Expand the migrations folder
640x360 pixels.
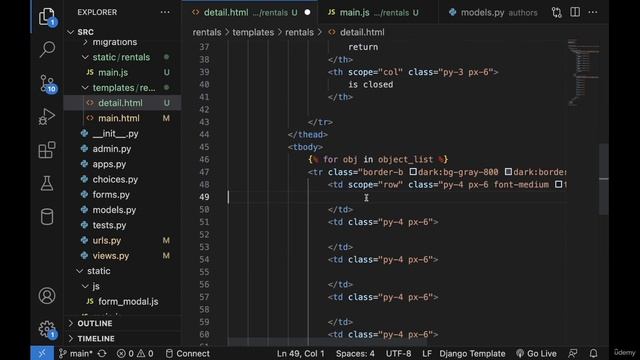[x=85, y=42]
